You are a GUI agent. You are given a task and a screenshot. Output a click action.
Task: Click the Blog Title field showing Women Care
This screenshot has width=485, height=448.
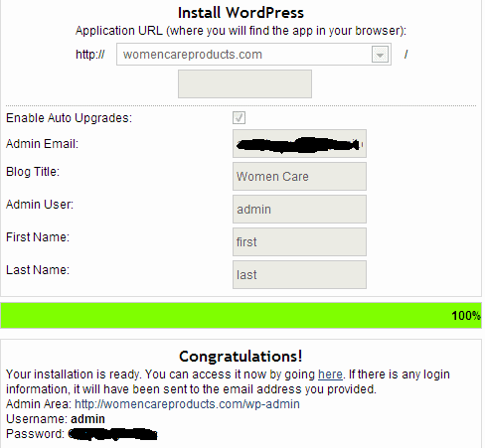click(x=299, y=176)
